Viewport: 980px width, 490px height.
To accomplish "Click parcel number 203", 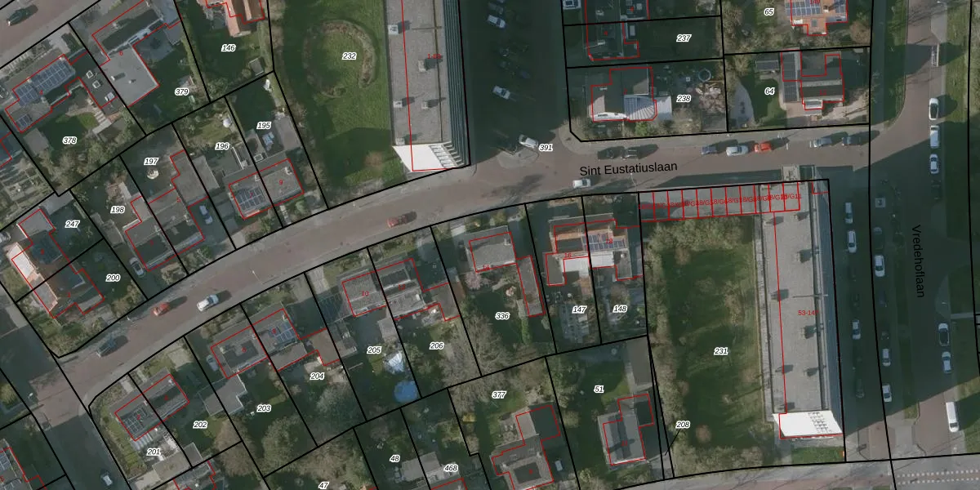I will pyautogui.click(x=264, y=408).
